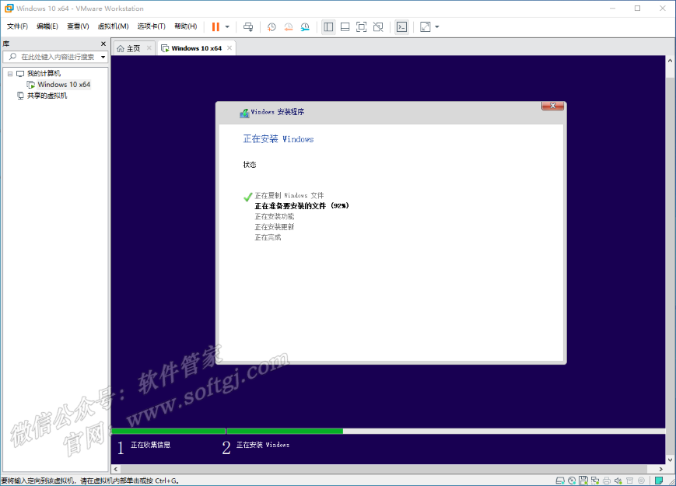Open the 文件(F) menu
676x486 pixels.
(x=17, y=26)
